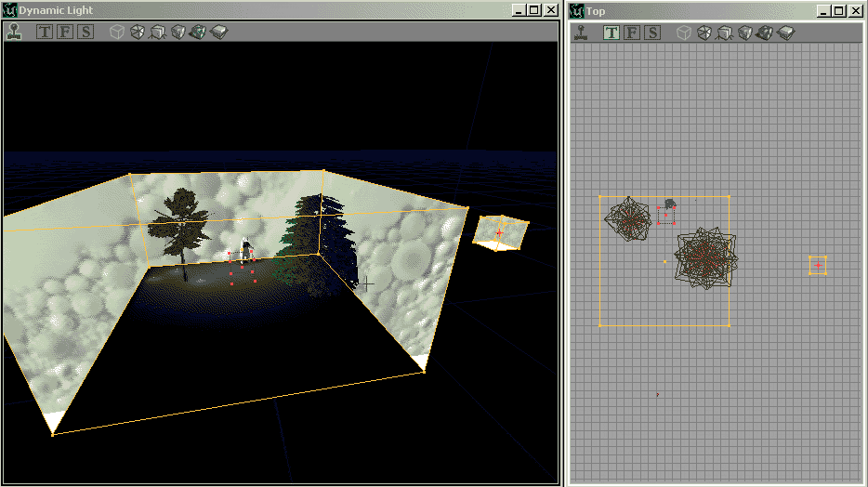Switch the Top viewport to Side (S) view
The image size is (868, 487).
652,33
